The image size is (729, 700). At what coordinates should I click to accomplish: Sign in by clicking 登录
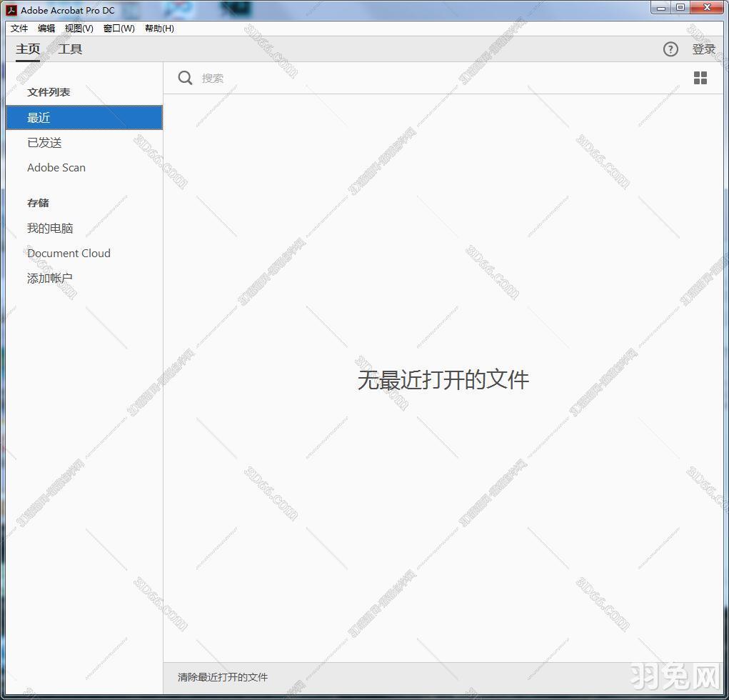(704, 49)
